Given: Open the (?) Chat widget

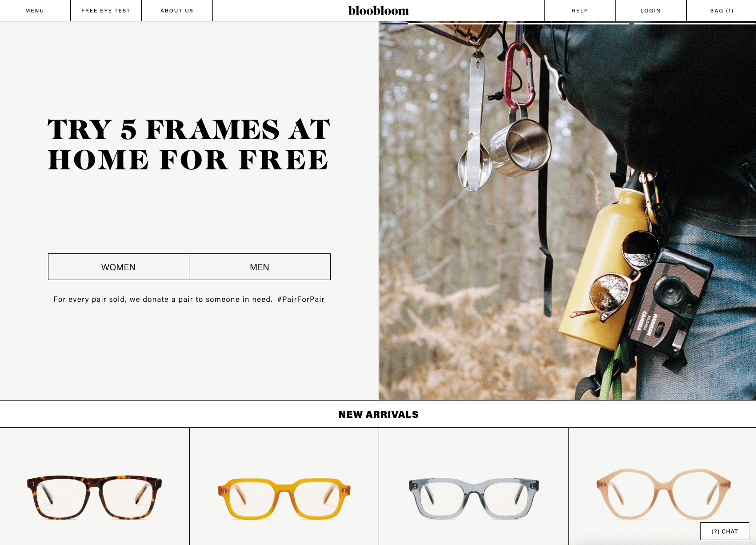Looking at the screenshot, I should pyautogui.click(x=725, y=531).
